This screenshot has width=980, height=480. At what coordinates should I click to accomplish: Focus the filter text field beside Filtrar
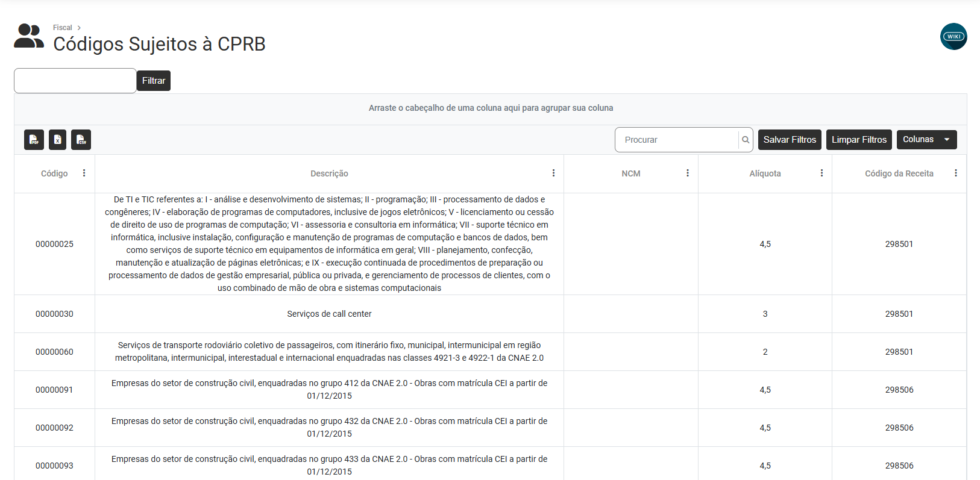click(75, 81)
